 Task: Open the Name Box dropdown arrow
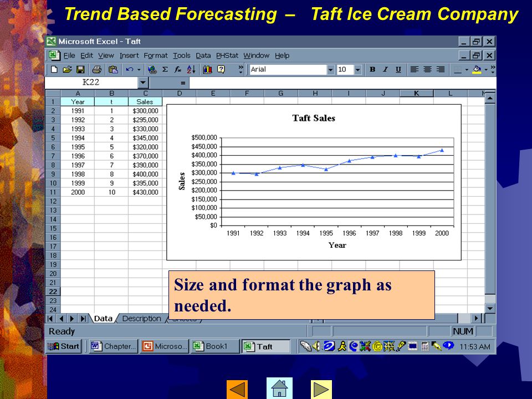tap(143, 83)
